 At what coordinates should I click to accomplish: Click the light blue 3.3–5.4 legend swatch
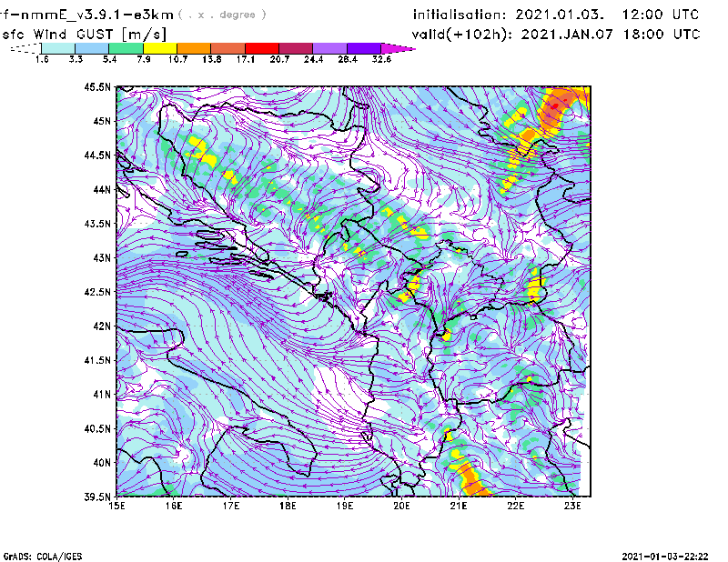click(92, 48)
